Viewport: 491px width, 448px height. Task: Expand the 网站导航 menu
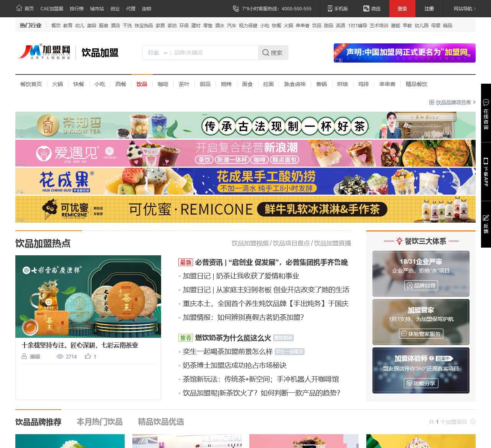(x=465, y=8)
